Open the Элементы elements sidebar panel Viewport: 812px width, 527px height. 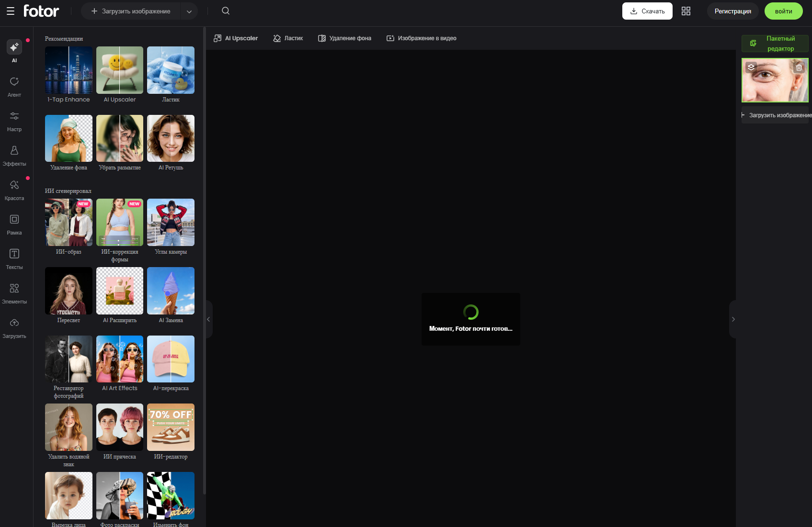pyautogui.click(x=14, y=293)
